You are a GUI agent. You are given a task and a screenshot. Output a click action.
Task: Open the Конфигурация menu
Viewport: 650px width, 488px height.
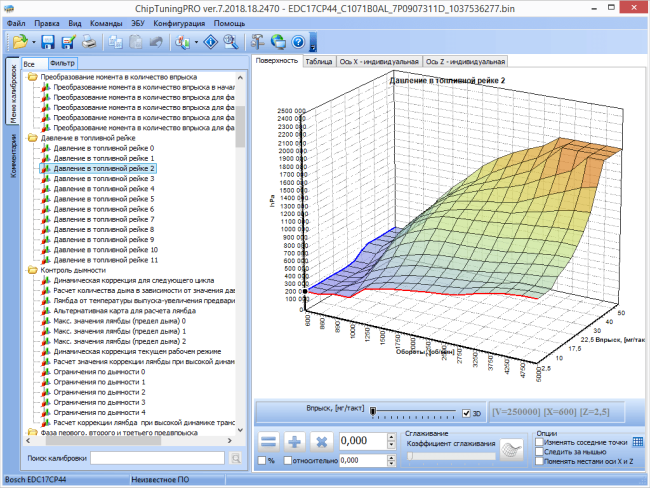[179, 24]
